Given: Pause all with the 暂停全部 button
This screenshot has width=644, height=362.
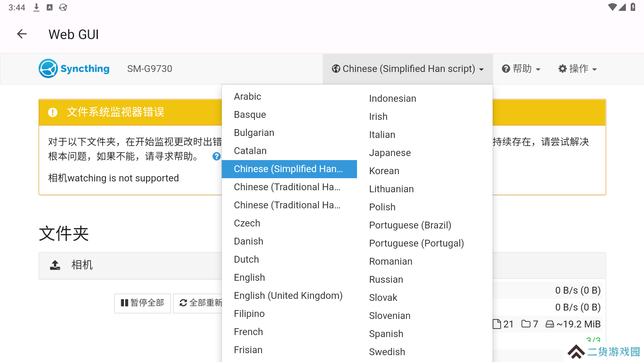Looking at the screenshot, I should 142,303.
